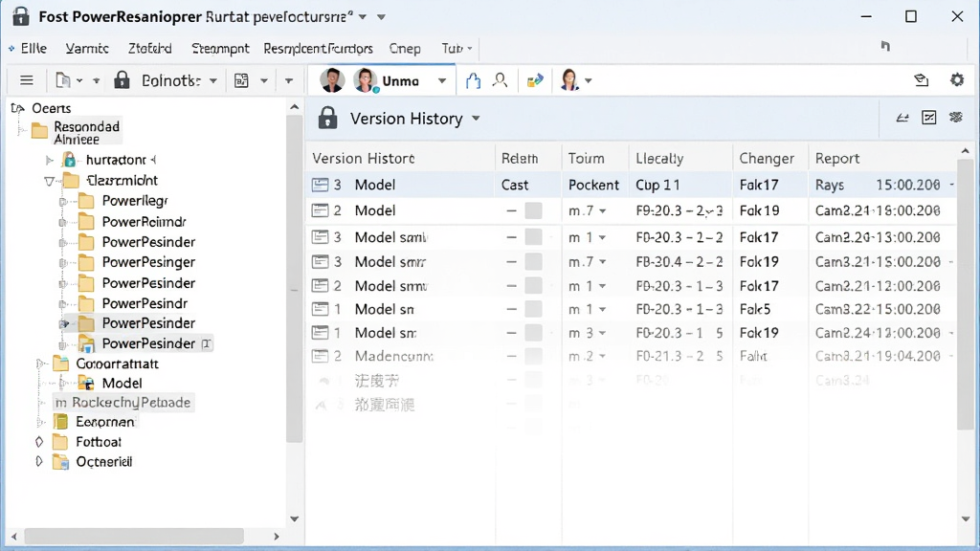Sort by the Changer column header

(x=767, y=159)
